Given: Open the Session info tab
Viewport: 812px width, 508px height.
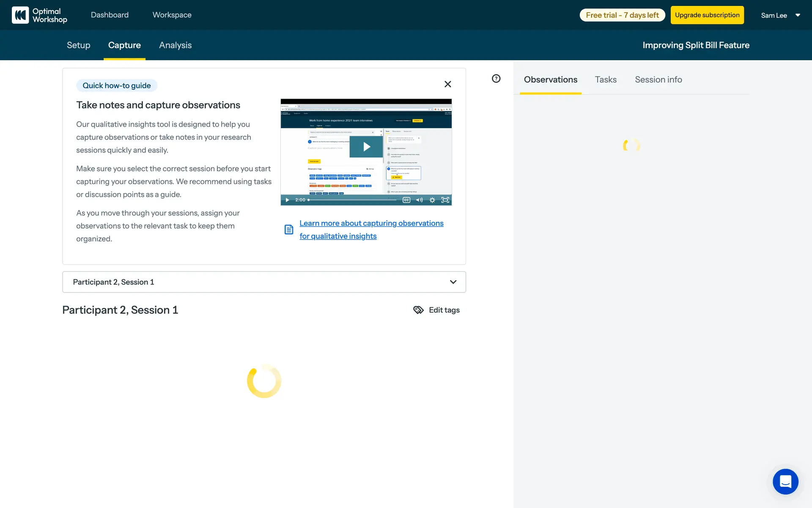Looking at the screenshot, I should [x=658, y=80].
